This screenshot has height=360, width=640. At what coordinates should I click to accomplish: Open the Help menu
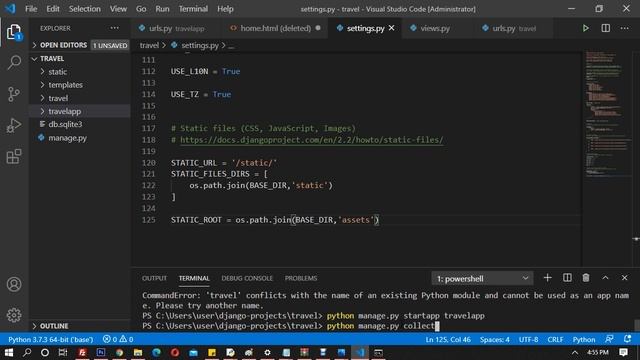(x=225, y=9)
